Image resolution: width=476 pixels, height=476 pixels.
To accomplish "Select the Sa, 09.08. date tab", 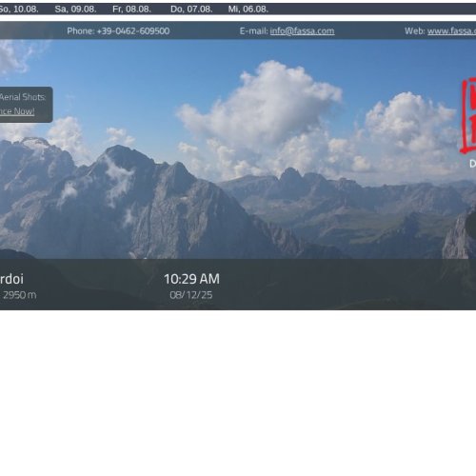I will (x=75, y=10).
